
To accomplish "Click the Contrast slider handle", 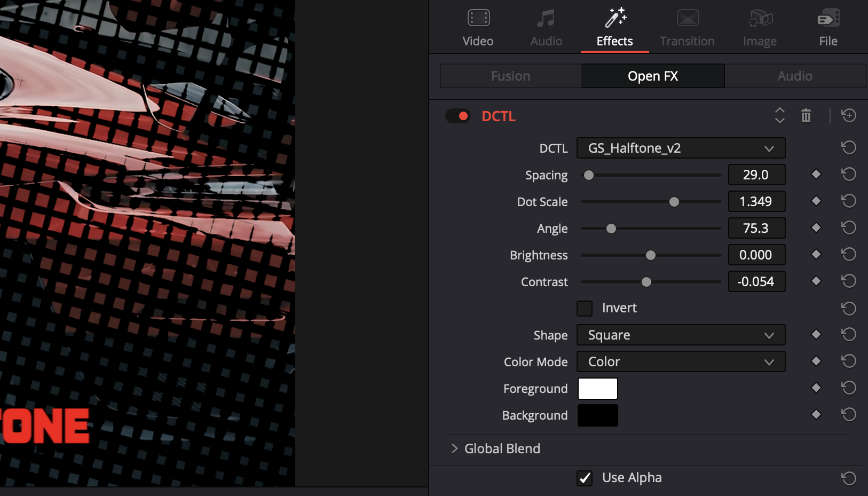I will point(646,282).
